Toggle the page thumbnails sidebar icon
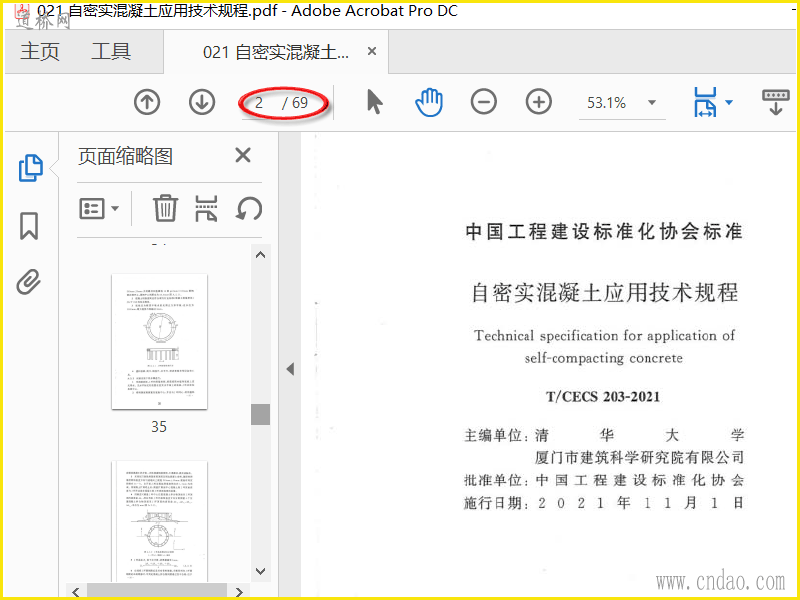This screenshot has width=800, height=600. point(31,168)
